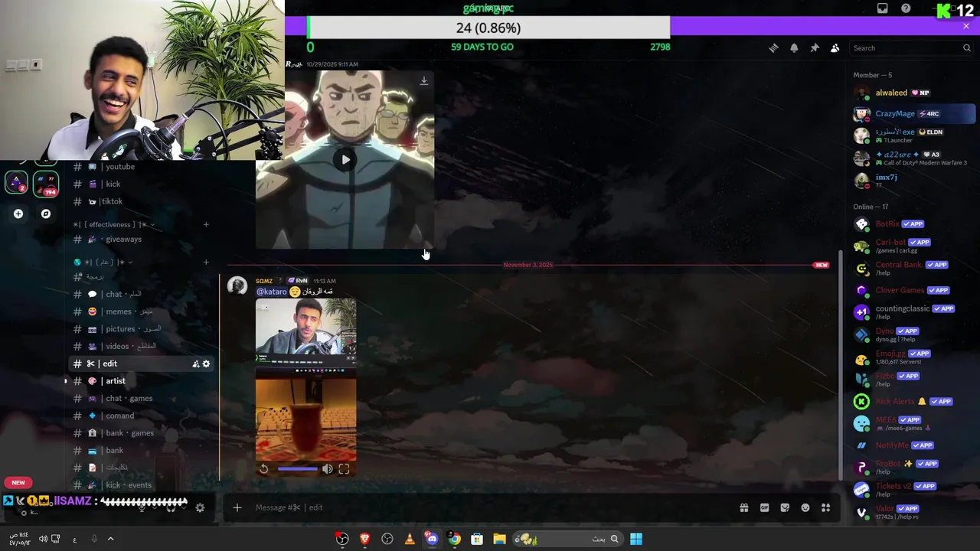Open the comand channel

[140, 416]
